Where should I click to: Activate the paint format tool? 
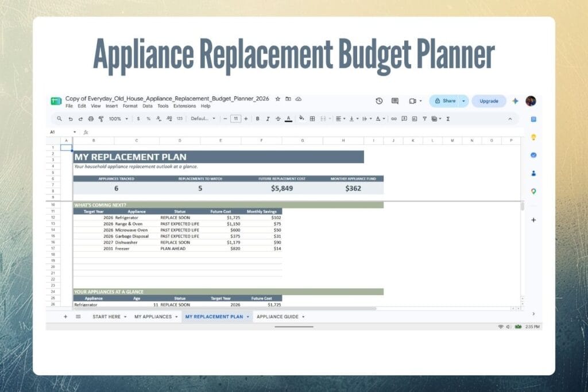pos(101,119)
